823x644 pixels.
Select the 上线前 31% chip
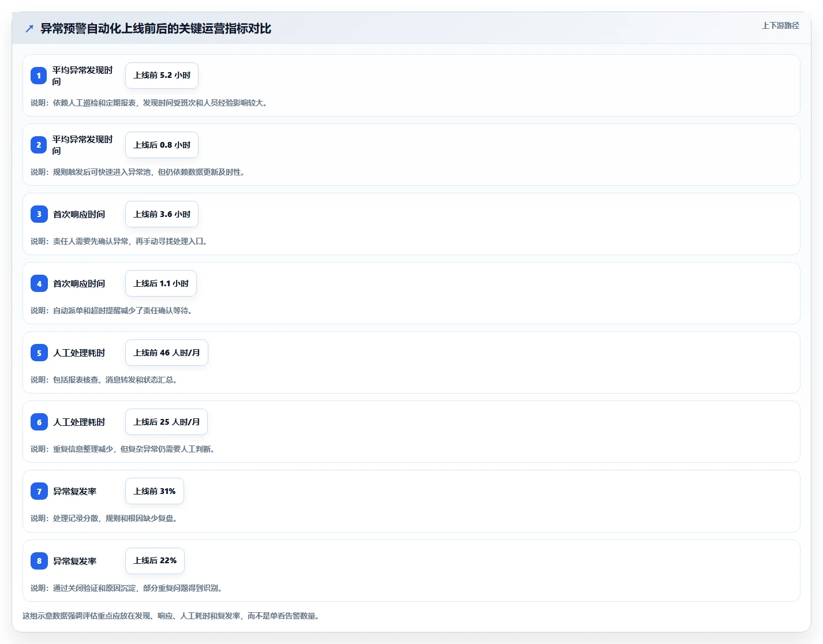coord(155,491)
